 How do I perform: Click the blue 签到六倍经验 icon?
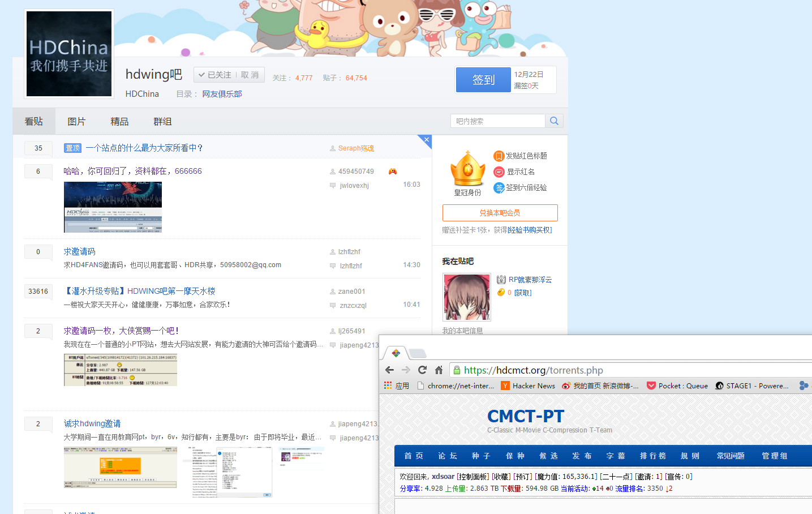pos(499,187)
